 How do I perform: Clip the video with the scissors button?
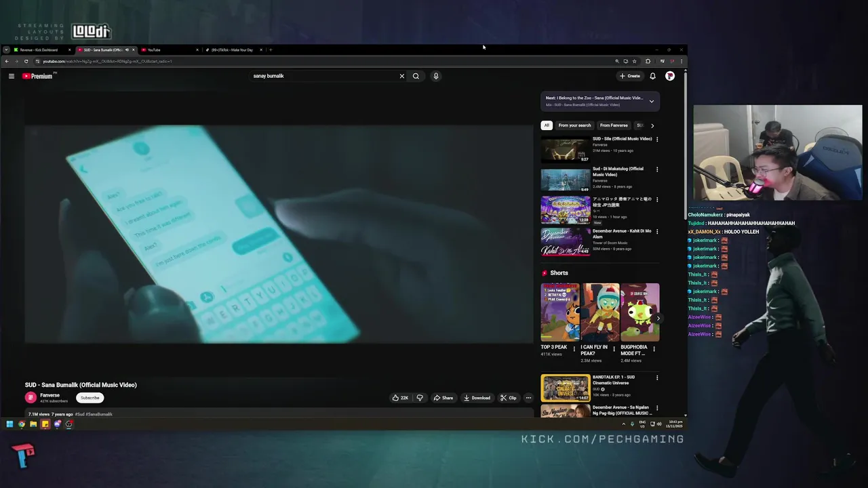click(509, 398)
